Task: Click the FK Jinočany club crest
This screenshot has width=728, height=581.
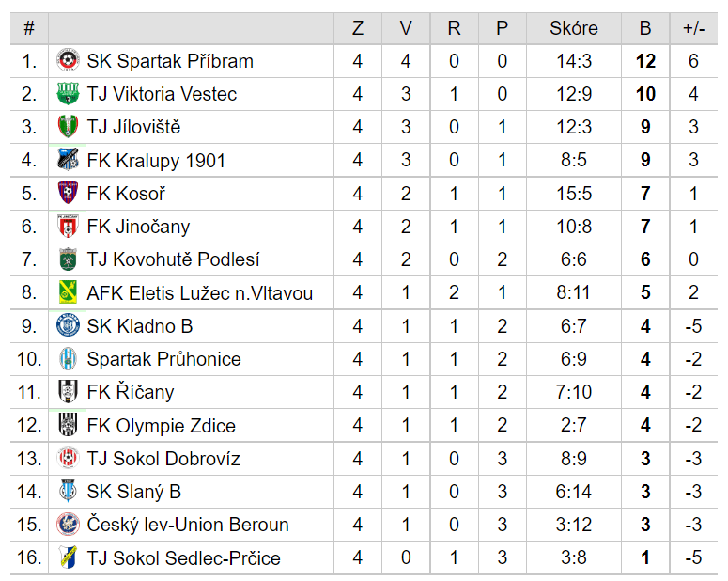Action: [68, 227]
